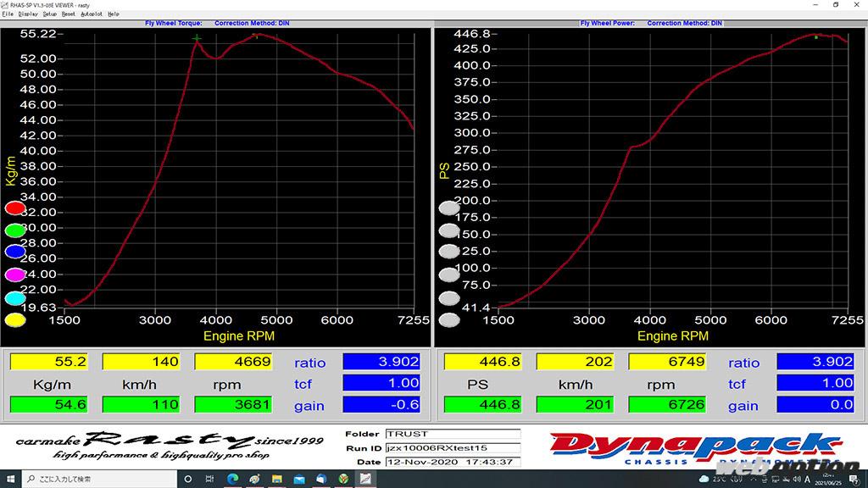Toggle the magenta run color circle
The image size is (868, 488).
[x=15, y=274]
